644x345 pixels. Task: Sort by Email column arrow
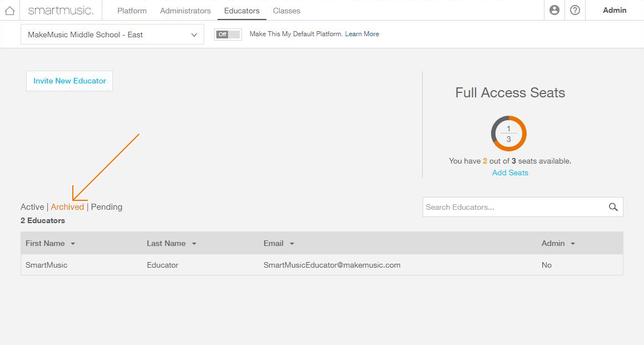pyautogui.click(x=292, y=244)
